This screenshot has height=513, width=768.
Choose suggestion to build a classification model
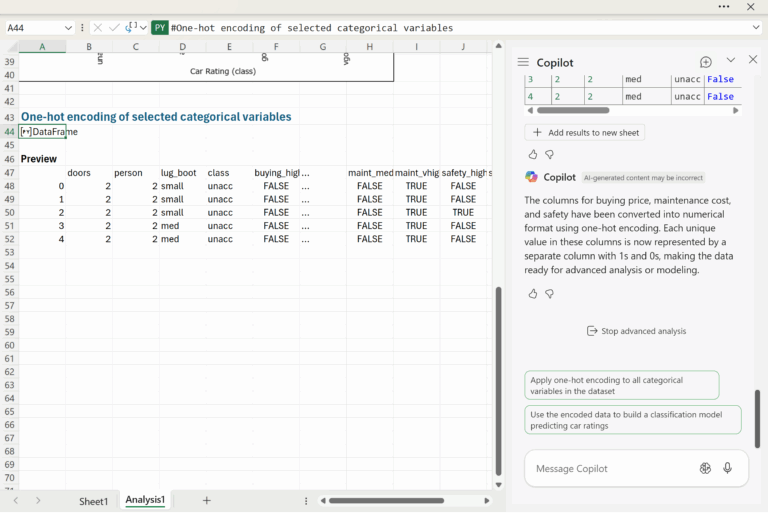[x=633, y=419]
